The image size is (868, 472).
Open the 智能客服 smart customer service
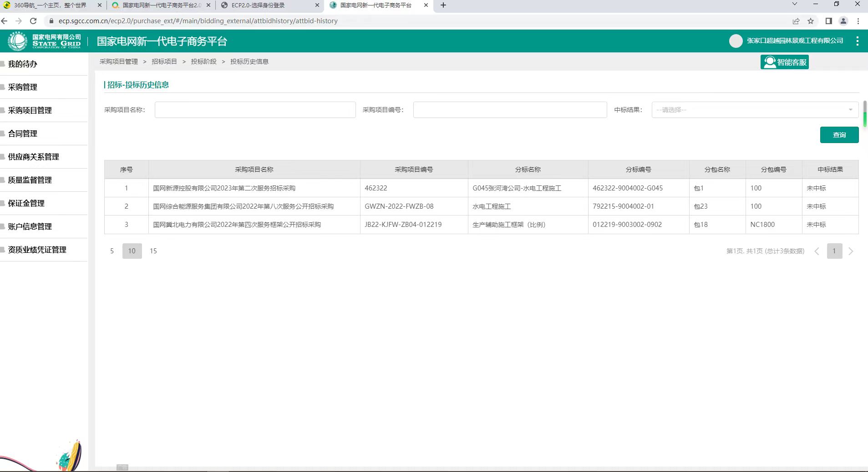pos(784,62)
